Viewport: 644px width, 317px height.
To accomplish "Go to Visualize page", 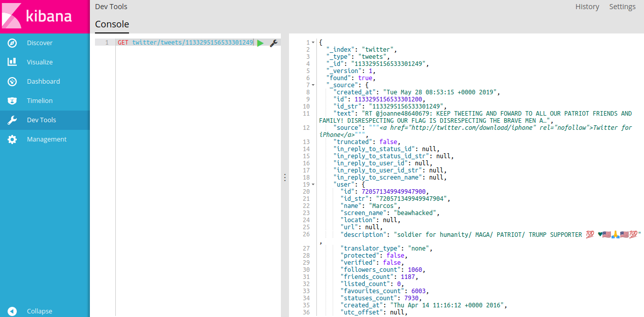I will (40, 62).
